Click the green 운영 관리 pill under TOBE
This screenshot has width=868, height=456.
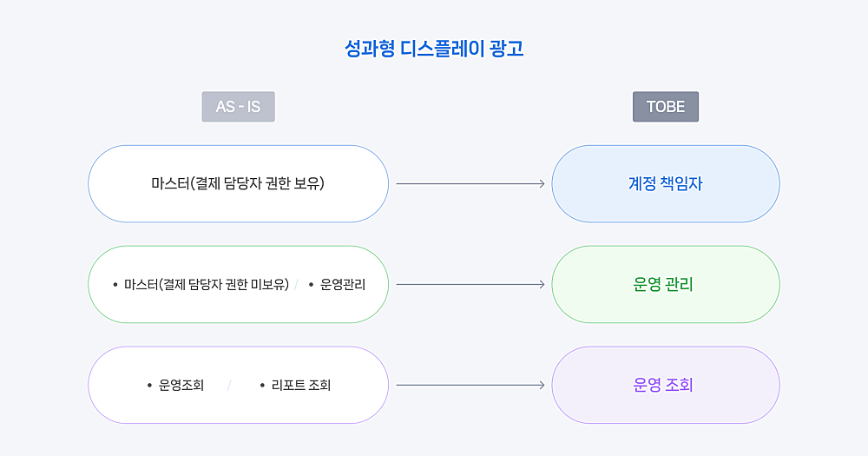click(x=666, y=284)
